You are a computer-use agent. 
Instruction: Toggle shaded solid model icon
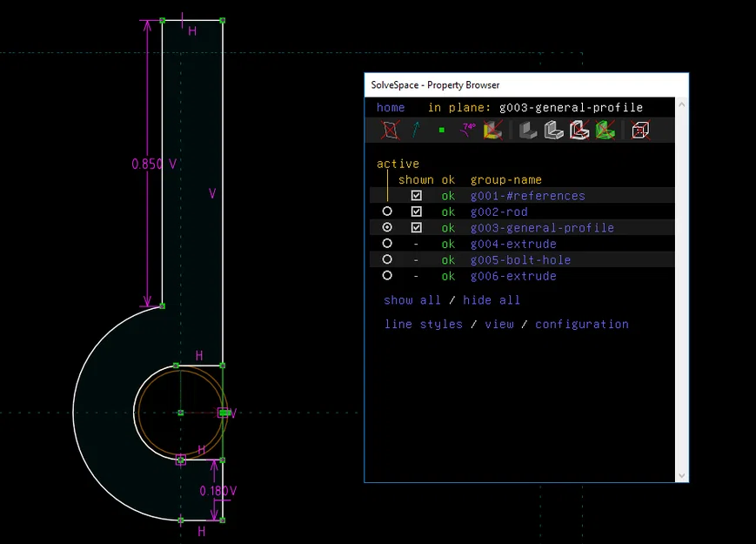[528, 131]
